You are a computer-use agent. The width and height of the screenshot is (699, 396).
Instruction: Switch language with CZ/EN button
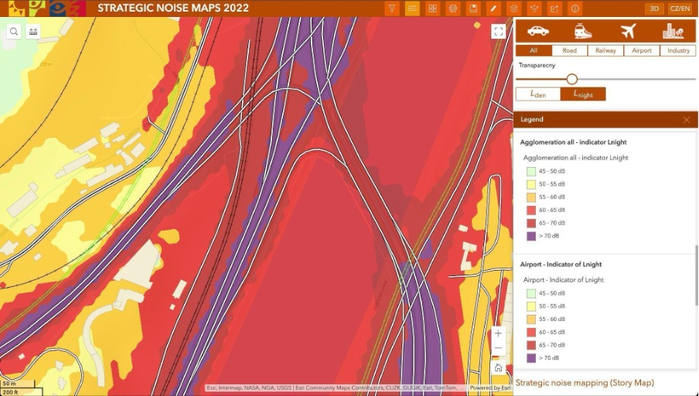click(x=680, y=8)
